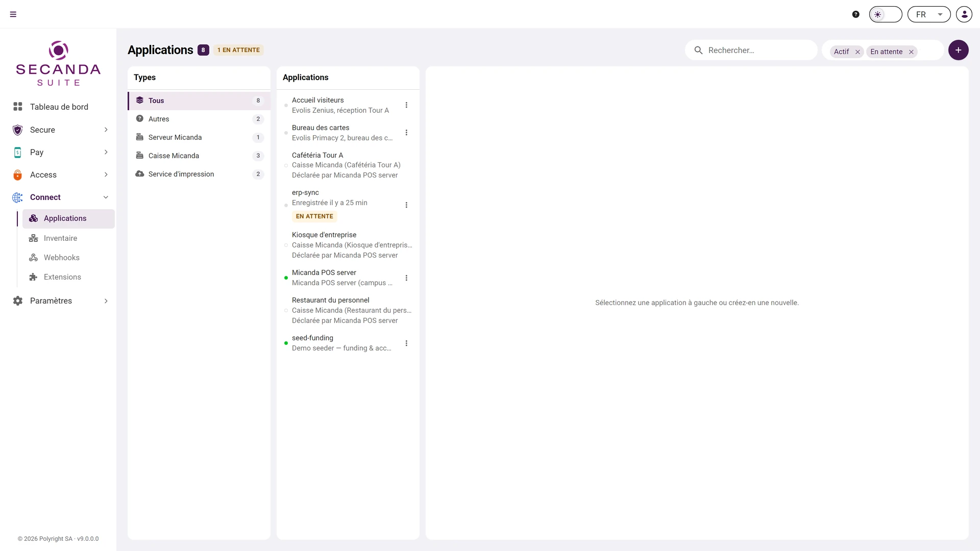This screenshot has width=980, height=551.
Task: Open options menu for erp-sync
Action: [x=406, y=205]
